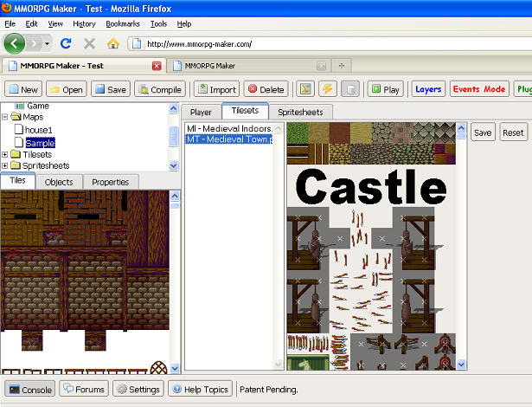532x407 pixels.
Task: Close the second MMORPG Maker browser tab
Action: [321, 66]
